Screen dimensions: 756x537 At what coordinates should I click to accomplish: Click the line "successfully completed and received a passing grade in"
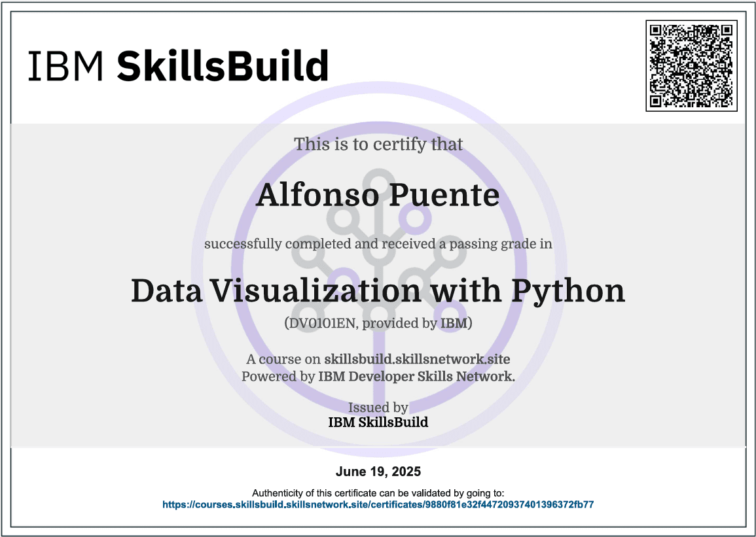[378, 244]
